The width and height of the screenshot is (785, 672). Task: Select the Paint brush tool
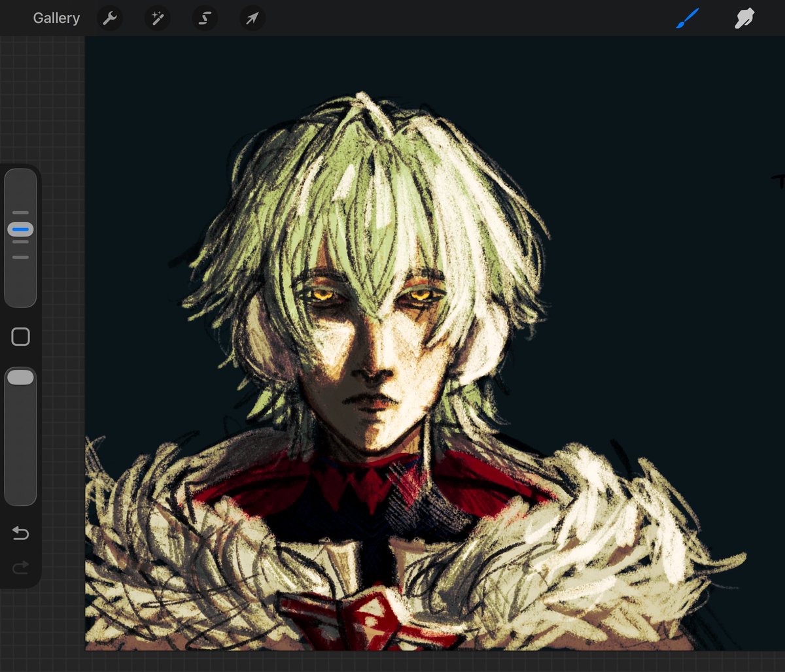[688, 18]
